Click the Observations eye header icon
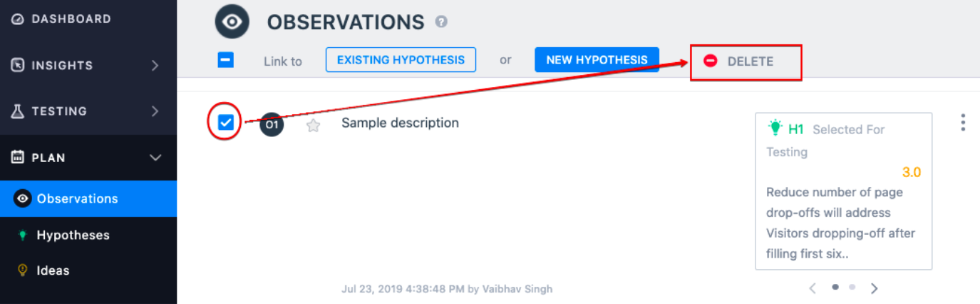Screen dimensions: 980x304 point(232,21)
